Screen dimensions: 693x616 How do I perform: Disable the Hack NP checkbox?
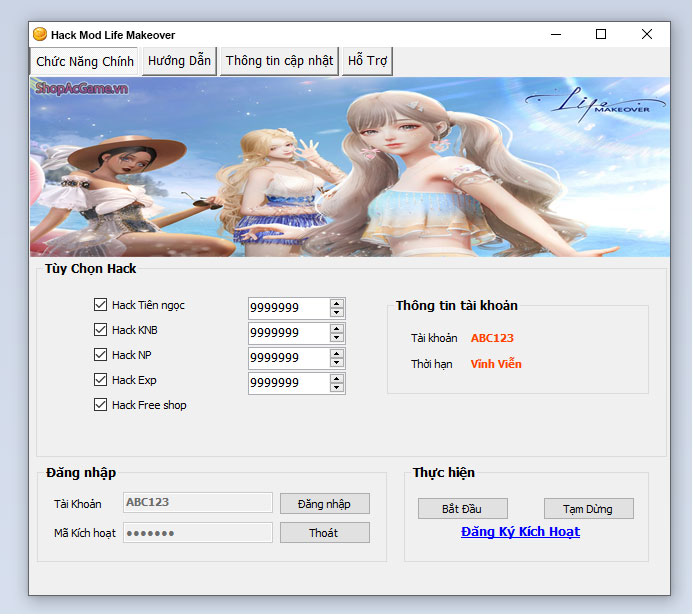tap(100, 354)
